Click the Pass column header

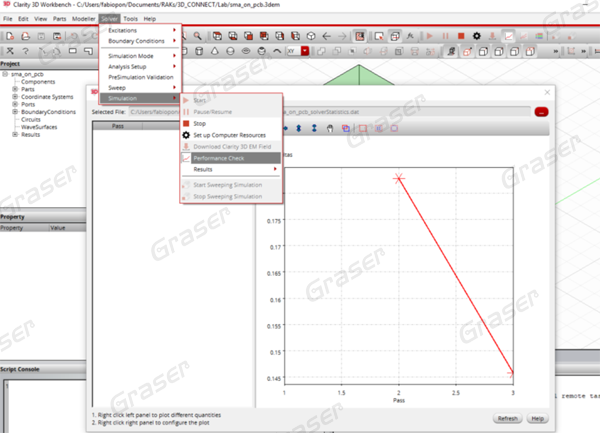pyautogui.click(x=117, y=126)
